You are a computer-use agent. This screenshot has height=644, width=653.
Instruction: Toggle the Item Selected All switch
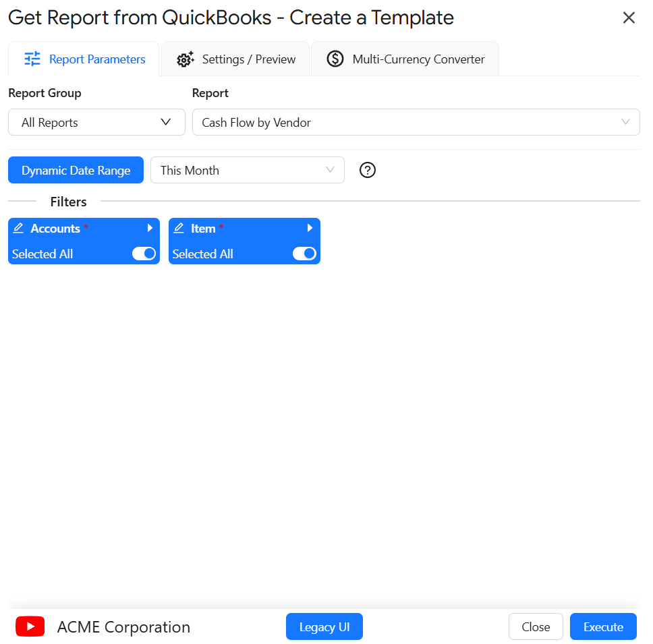(x=304, y=254)
